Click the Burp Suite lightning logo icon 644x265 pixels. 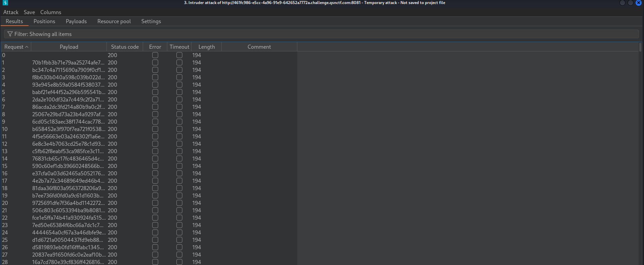tap(5, 3)
